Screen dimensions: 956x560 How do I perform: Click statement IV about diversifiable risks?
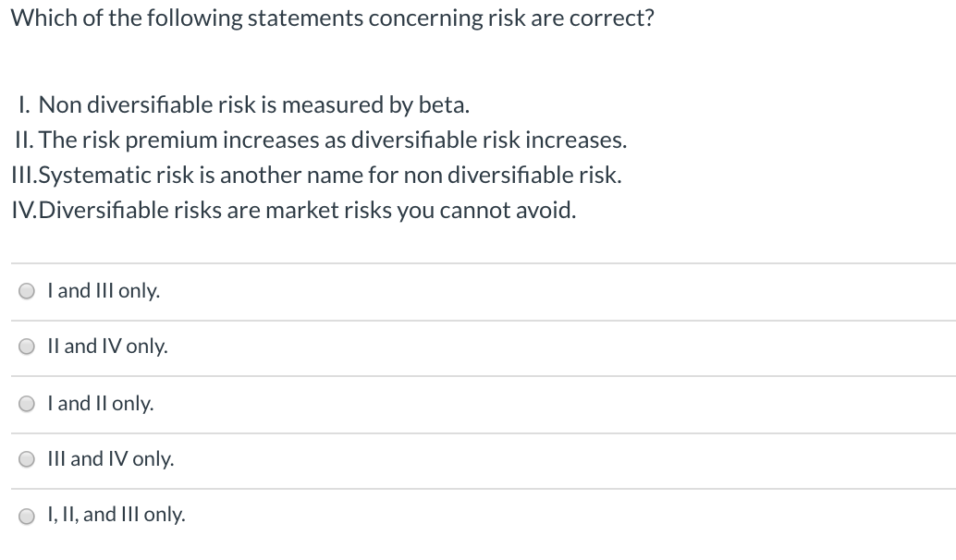tap(295, 210)
